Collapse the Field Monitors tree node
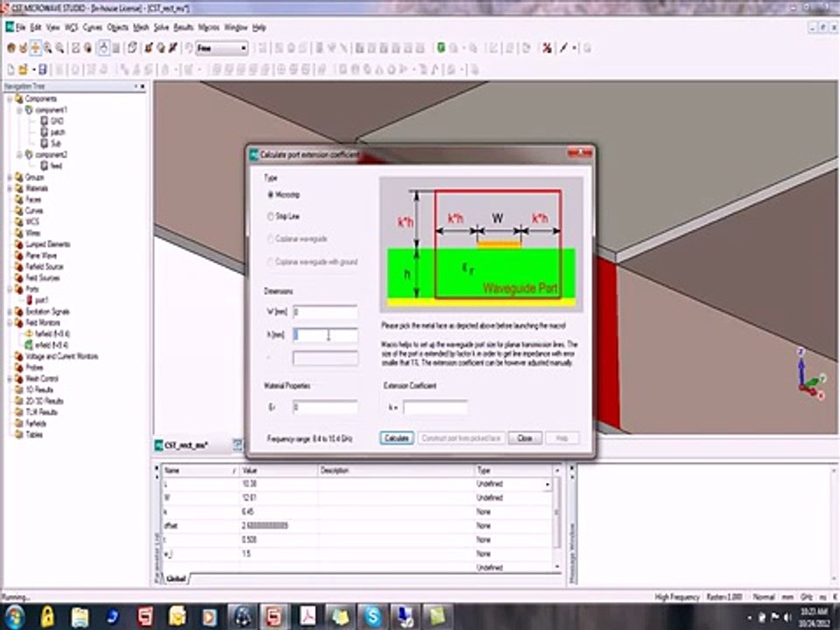 tap(10, 323)
